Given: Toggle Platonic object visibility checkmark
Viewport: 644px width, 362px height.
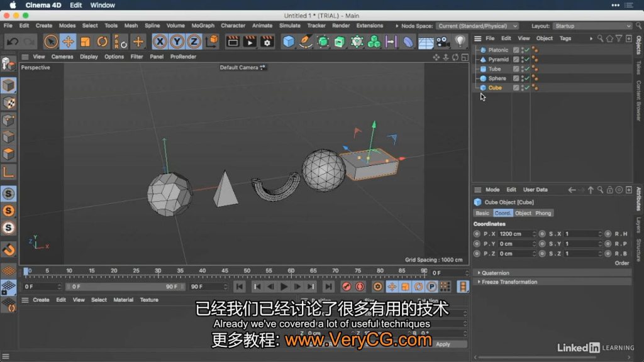Looking at the screenshot, I should [526, 50].
